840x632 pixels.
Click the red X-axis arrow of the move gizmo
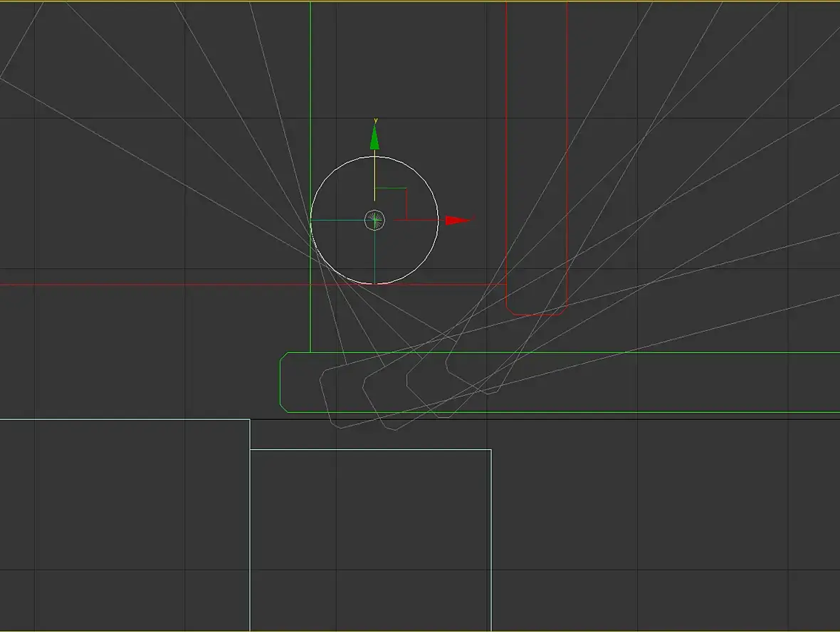coord(458,220)
